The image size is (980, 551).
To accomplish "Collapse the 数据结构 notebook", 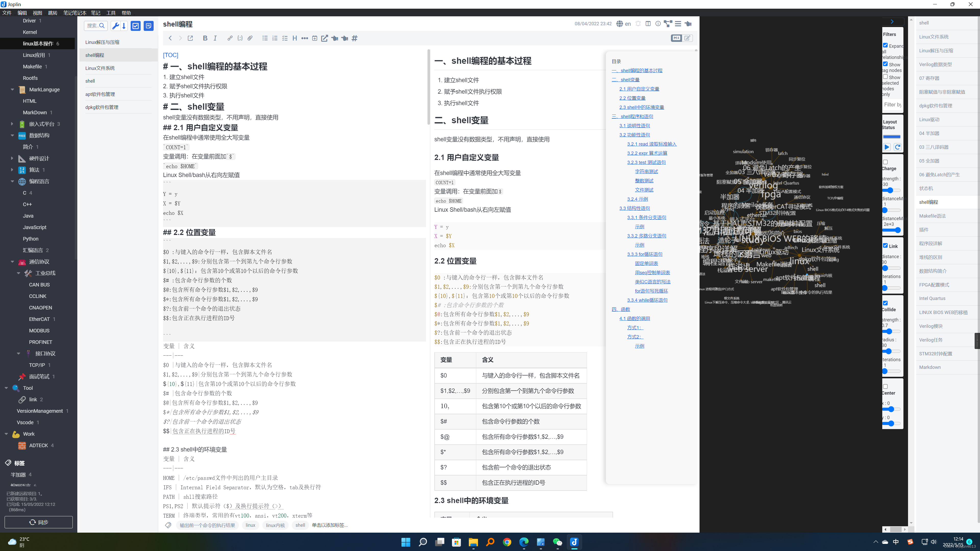I will click(12, 135).
